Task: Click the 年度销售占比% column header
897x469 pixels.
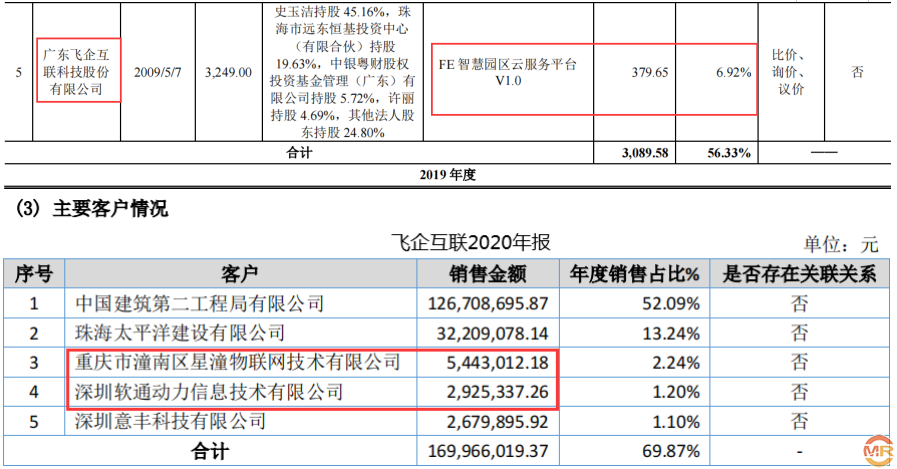Action: (x=634, y=273)
